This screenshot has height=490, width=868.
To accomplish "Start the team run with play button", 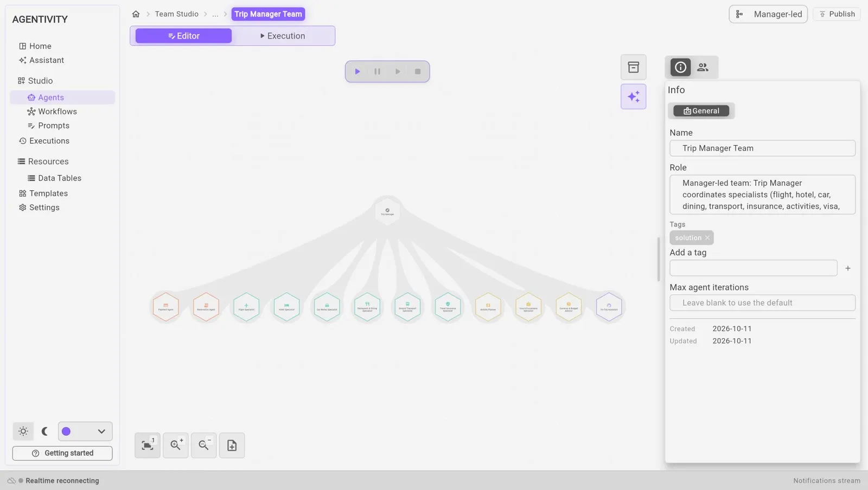I will coord(358,72).
